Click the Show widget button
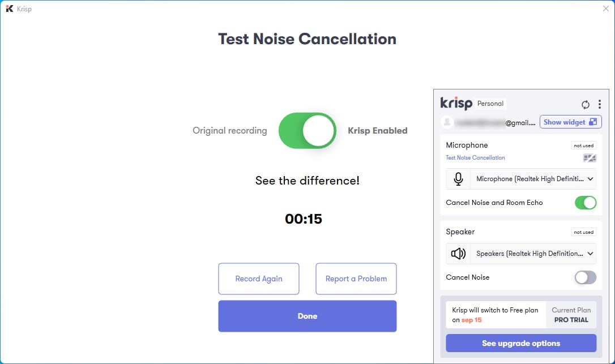The image size is (615, 364). tap(570, 122)
